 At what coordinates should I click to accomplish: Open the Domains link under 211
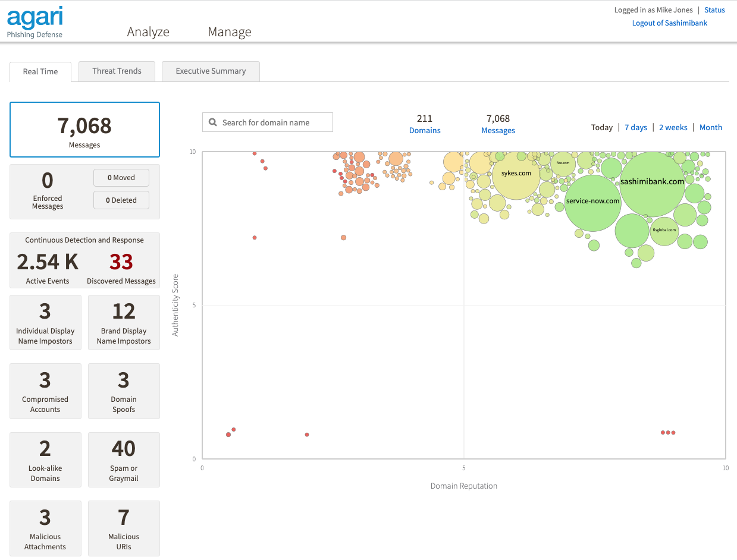(425, 130)
